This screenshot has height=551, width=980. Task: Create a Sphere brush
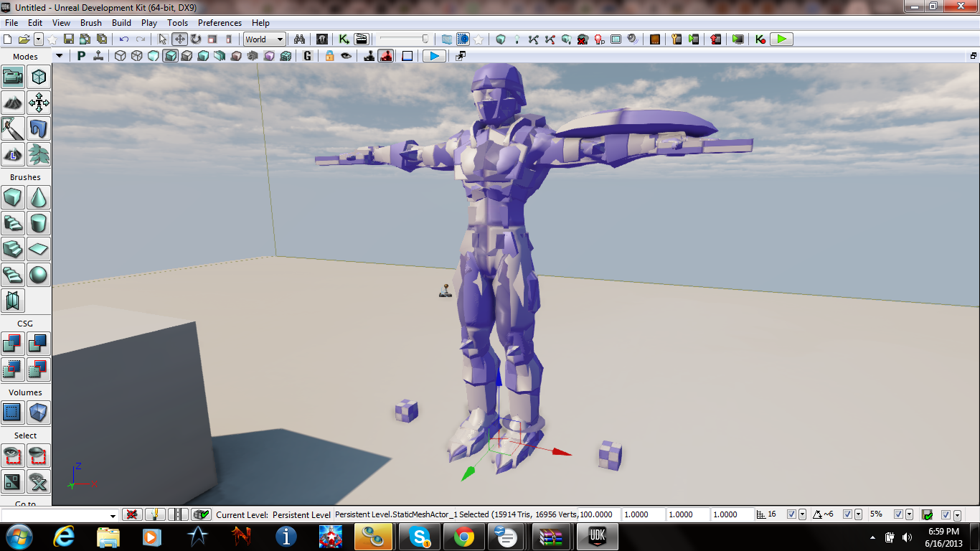click(x=39, y=275)
